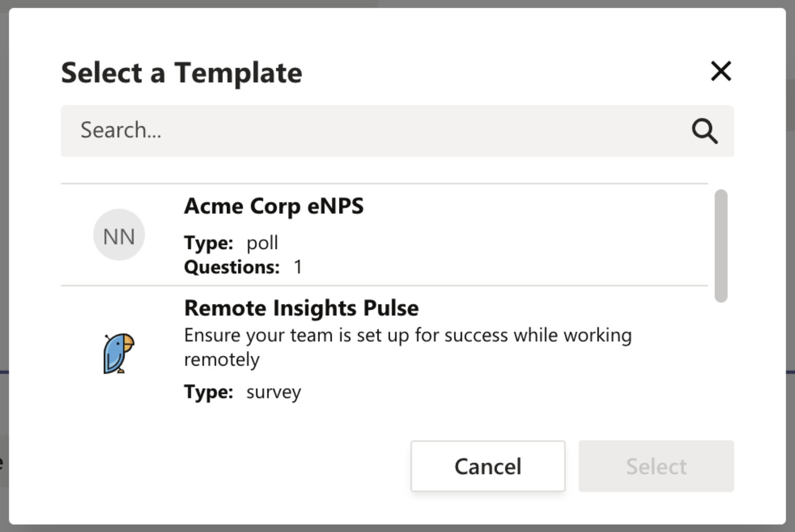Click the 'Ensure your team is set up' description
The width and height of the screenshot is (795, 532).
pos(408,347)
